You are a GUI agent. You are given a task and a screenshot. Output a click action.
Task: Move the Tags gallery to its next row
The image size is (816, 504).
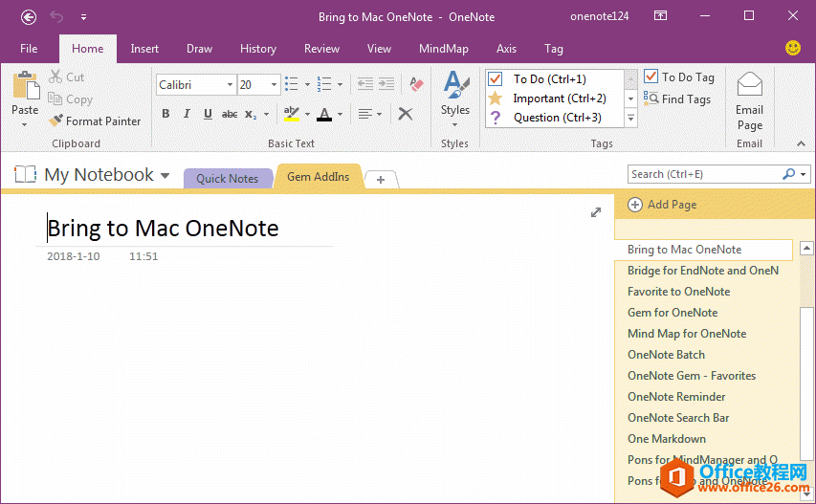630,99
